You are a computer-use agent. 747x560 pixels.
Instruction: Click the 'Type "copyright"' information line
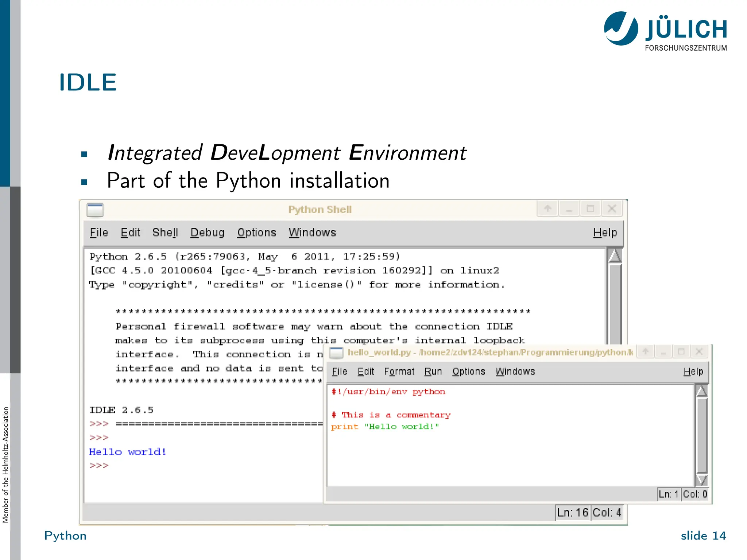point(297,285)
